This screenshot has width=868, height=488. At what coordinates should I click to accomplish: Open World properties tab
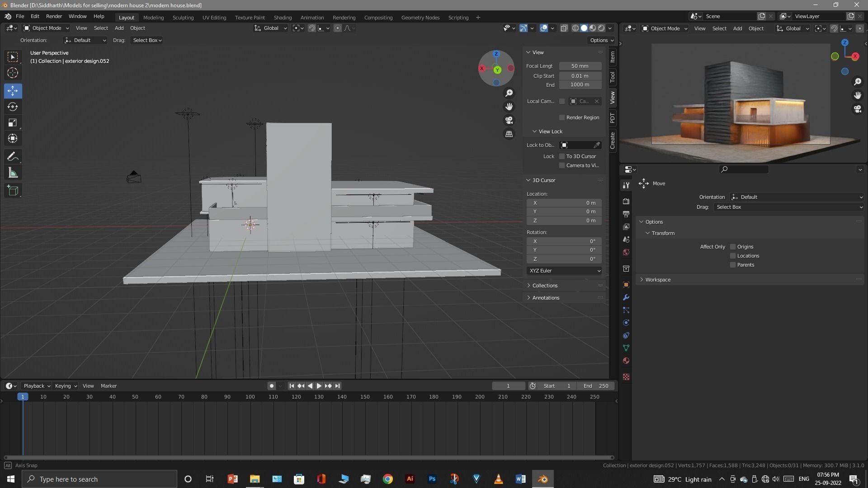pyautogui.click(x=626, y=252)
